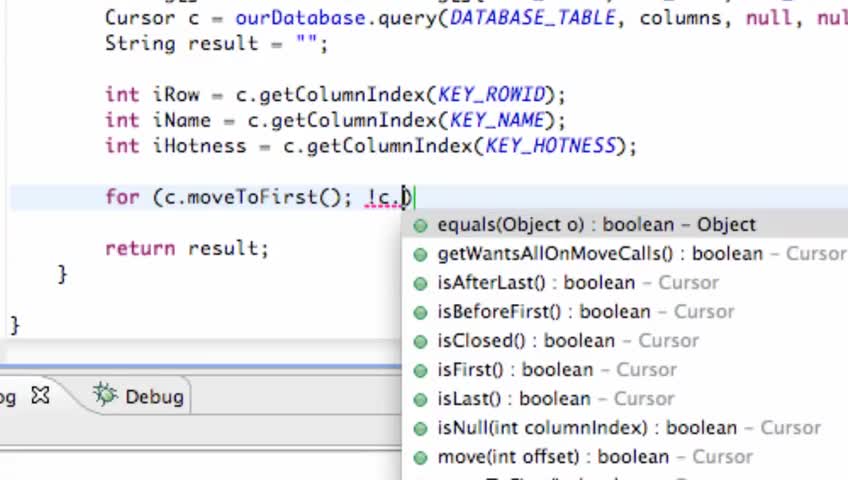Switch to the Debug tab

tap(153, 397)
